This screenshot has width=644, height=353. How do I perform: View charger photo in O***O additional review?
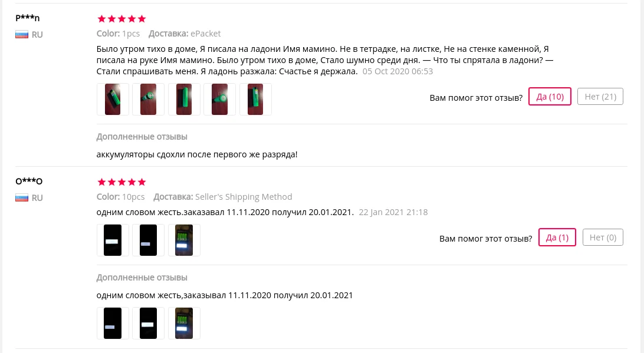pos(184,323)
